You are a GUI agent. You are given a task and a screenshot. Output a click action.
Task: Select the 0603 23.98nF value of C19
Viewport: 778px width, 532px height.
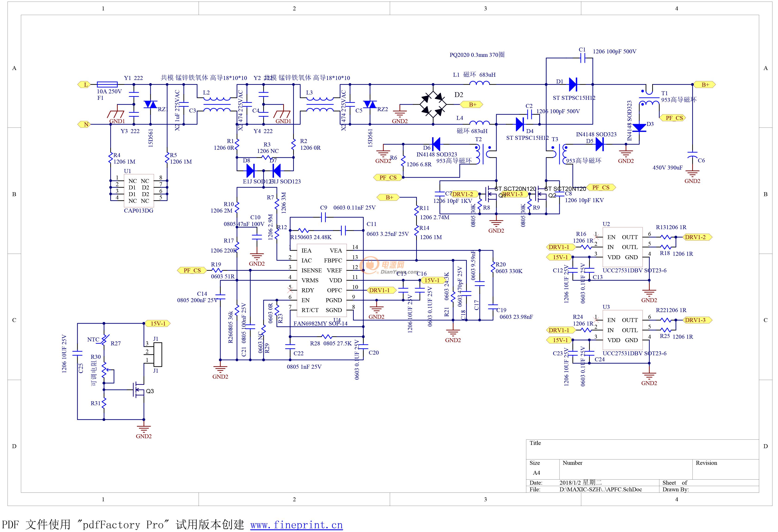[516, 317]
